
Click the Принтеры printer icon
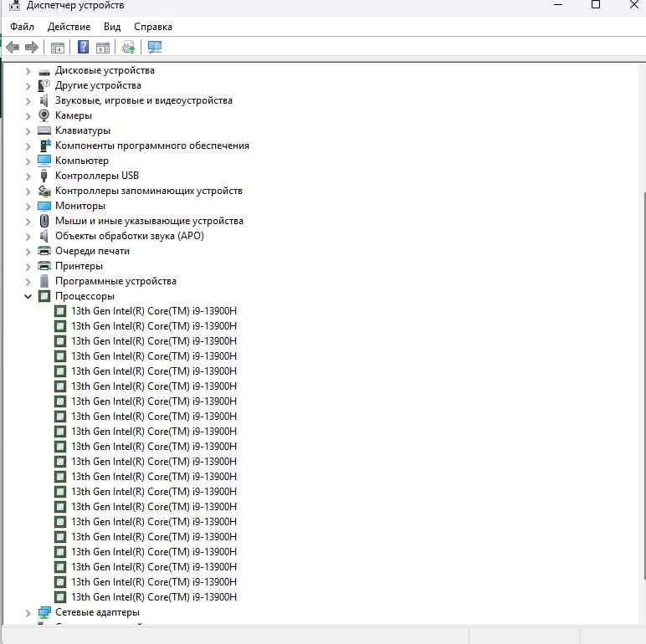(44, 266)
